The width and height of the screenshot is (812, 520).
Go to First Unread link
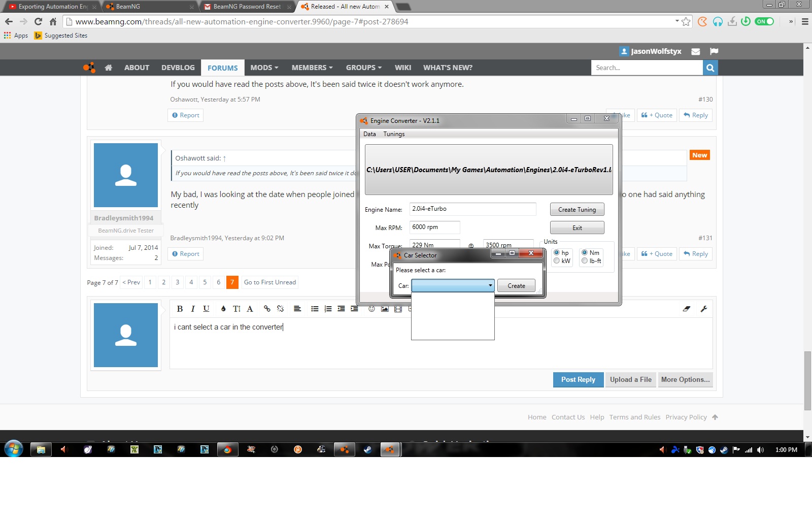click(270, 282)
